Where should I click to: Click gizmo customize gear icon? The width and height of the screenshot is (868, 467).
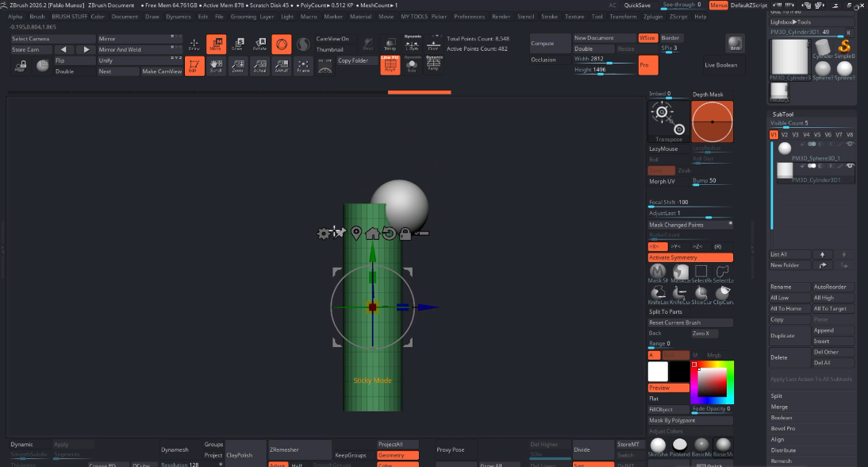click(x=323, y=234)
